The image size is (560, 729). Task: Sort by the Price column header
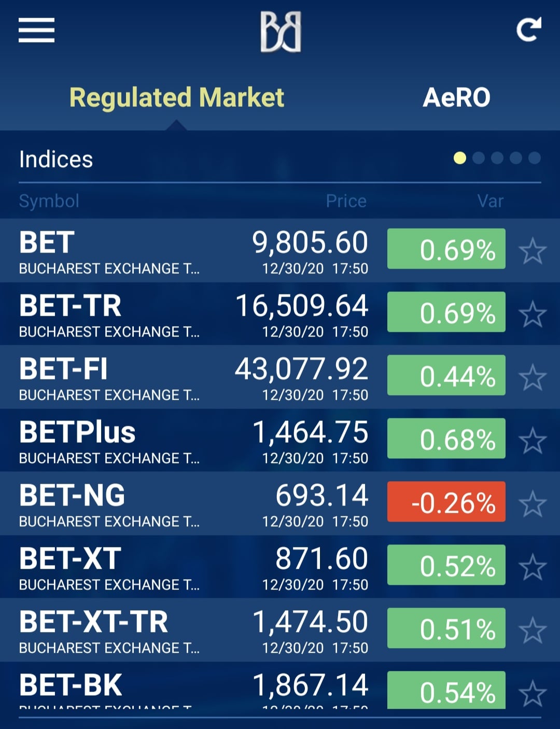(x=346, y=201)
